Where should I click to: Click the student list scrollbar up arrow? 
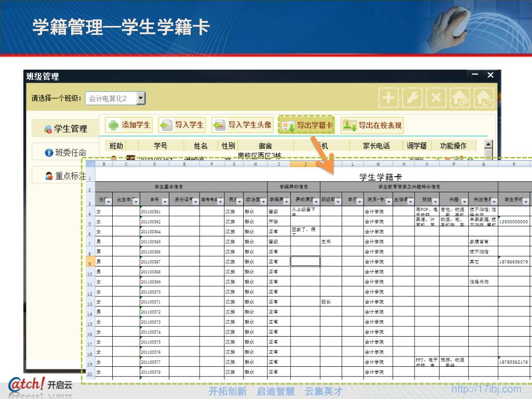pos(488,144)
